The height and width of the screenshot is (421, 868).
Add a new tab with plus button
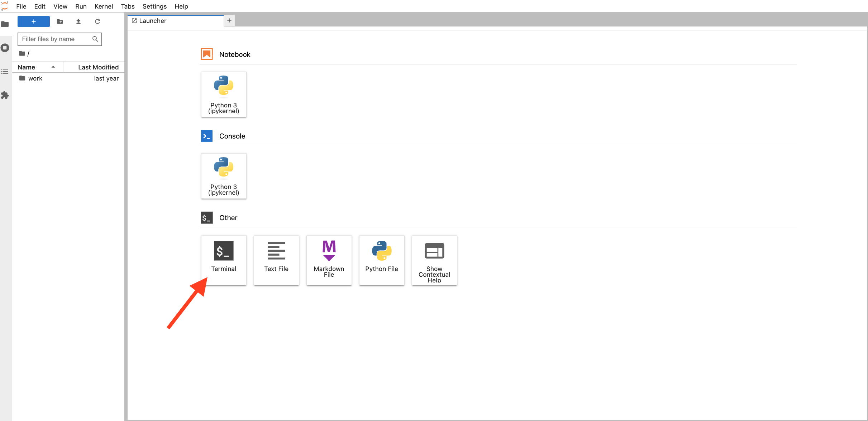(229, 21)
